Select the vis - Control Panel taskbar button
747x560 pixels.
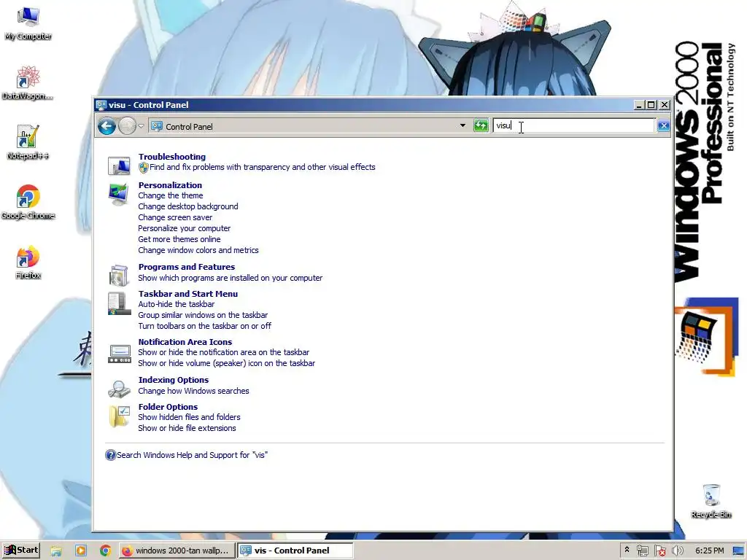tap(295, 551)
